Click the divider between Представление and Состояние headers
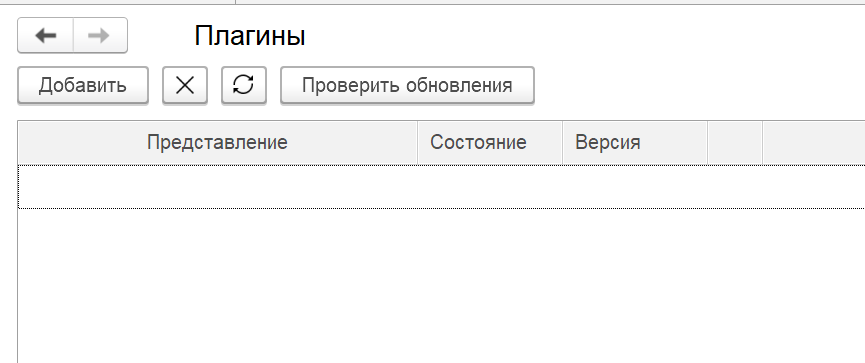This screenshot has height=363, width=865. coord(418,142)
